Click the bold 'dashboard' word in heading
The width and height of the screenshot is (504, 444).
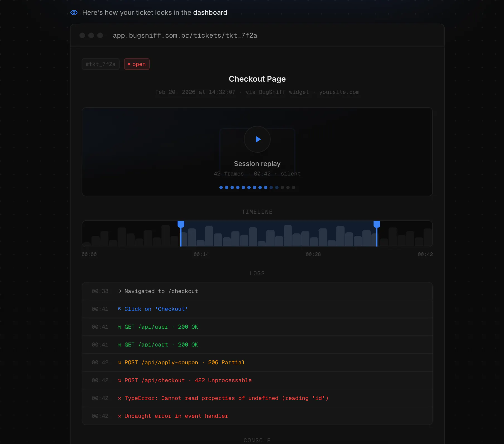click(210, 13)
